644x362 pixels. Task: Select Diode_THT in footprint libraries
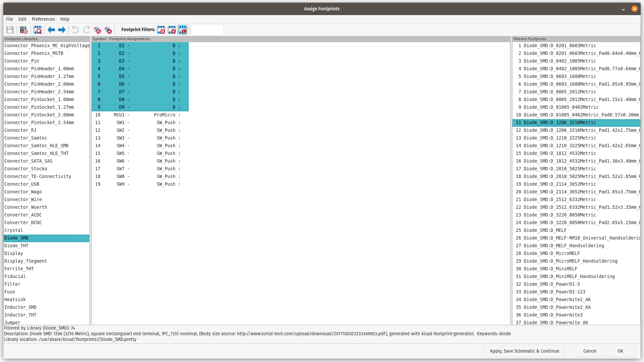[x=16, y=246]
